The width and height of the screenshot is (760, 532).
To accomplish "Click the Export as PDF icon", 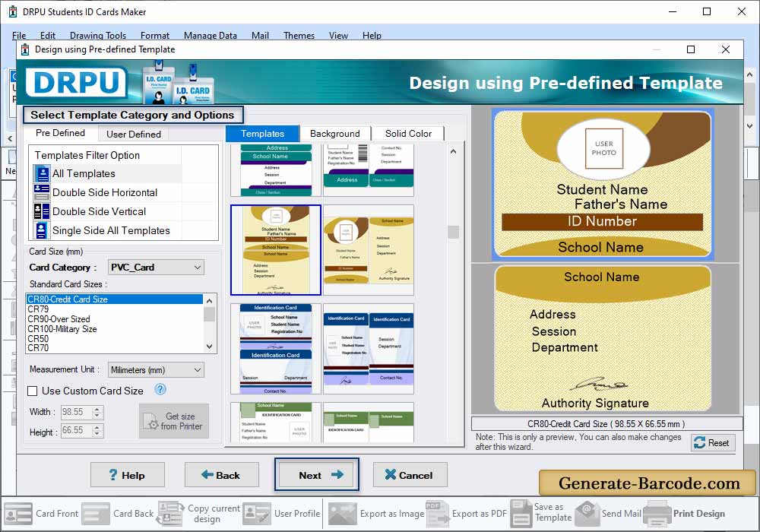I will (x=437, y=514).
